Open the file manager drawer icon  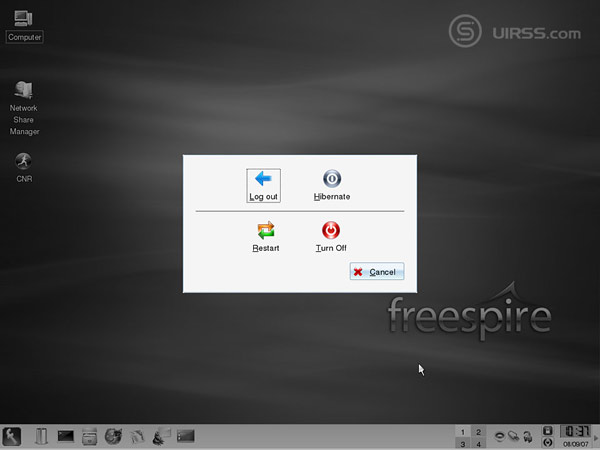point(90,436)
